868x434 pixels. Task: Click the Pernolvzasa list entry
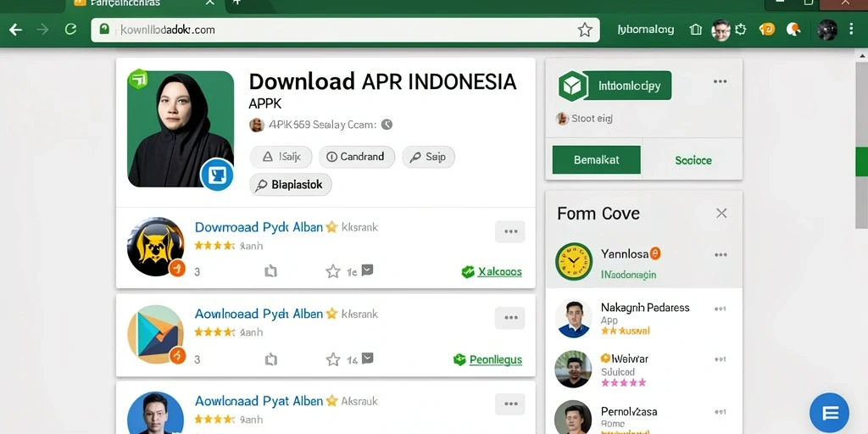[643, 417]
